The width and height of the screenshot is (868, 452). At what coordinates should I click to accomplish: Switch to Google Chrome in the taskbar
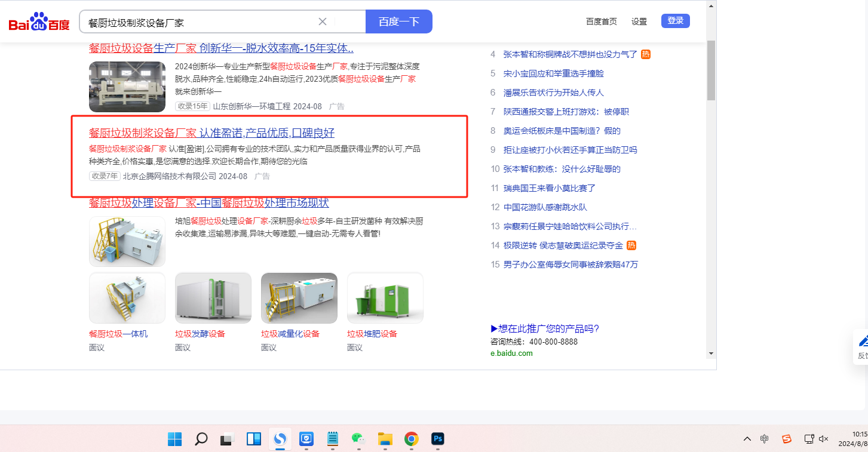point(411,439)
